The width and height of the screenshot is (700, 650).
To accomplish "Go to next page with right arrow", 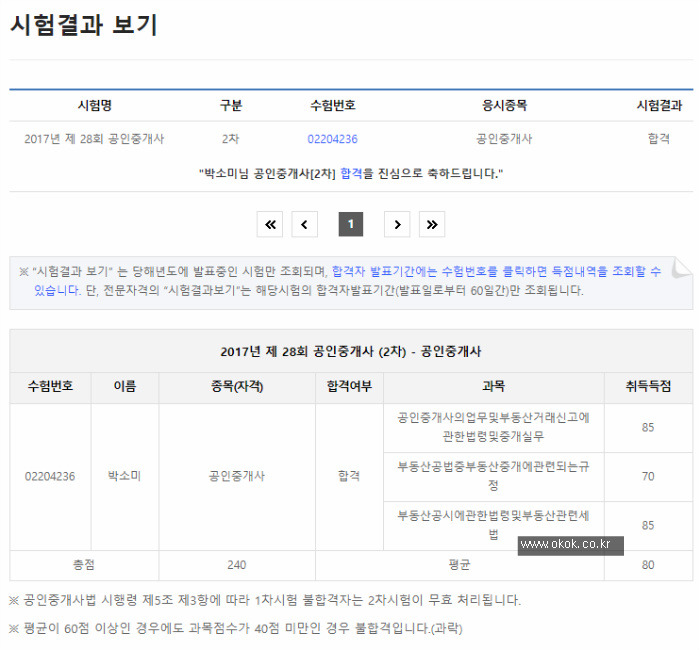I will tap(397, 224).
